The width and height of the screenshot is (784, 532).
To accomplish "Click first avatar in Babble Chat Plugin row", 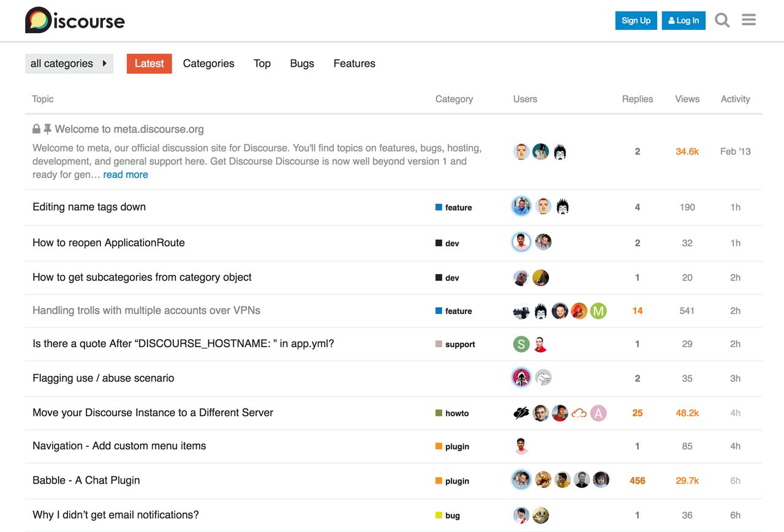I will 521,480.
